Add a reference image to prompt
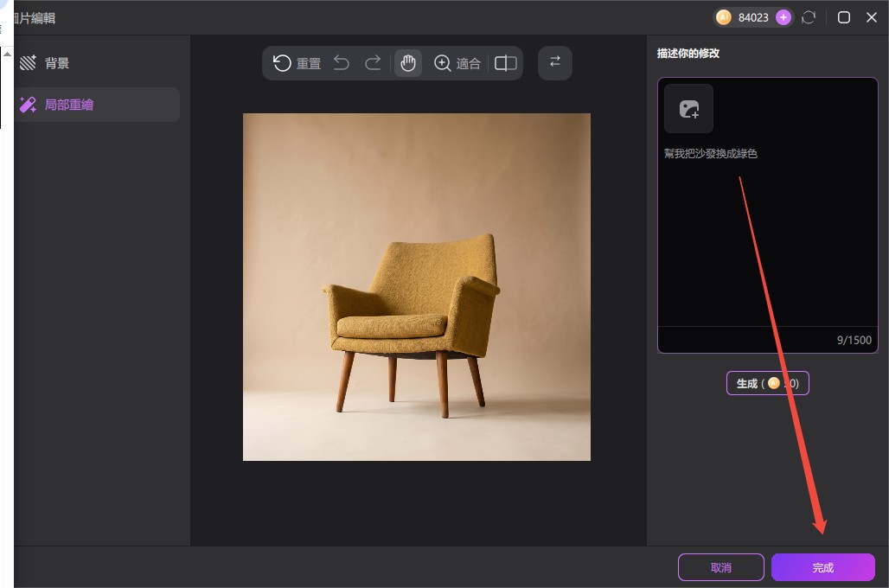Screen dimensions: 889x588 689,109
